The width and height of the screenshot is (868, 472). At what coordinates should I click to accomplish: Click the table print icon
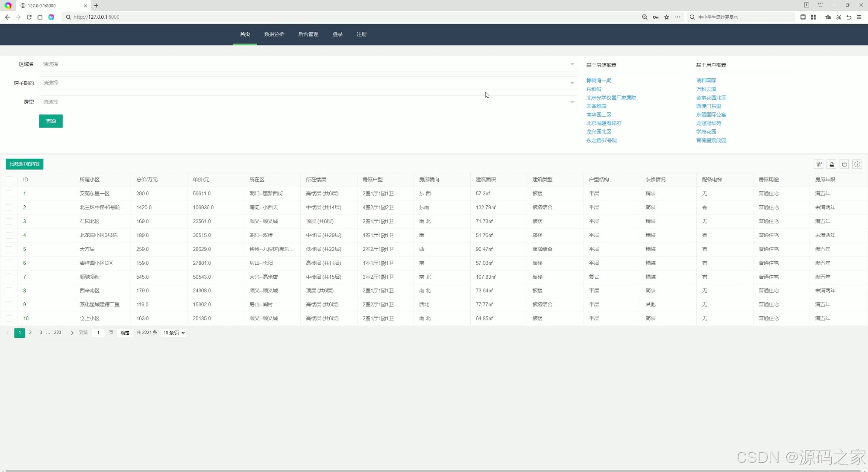coord(844,164)
